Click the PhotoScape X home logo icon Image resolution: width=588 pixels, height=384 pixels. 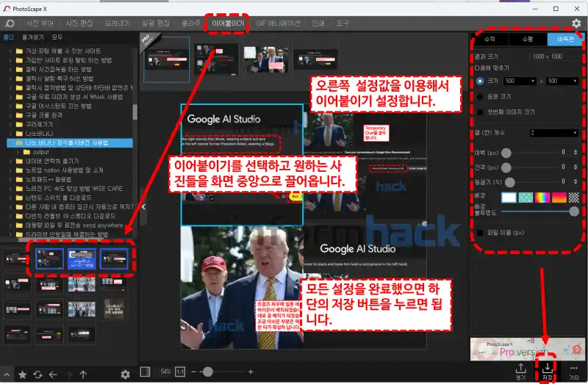click(x=10, y=23)
